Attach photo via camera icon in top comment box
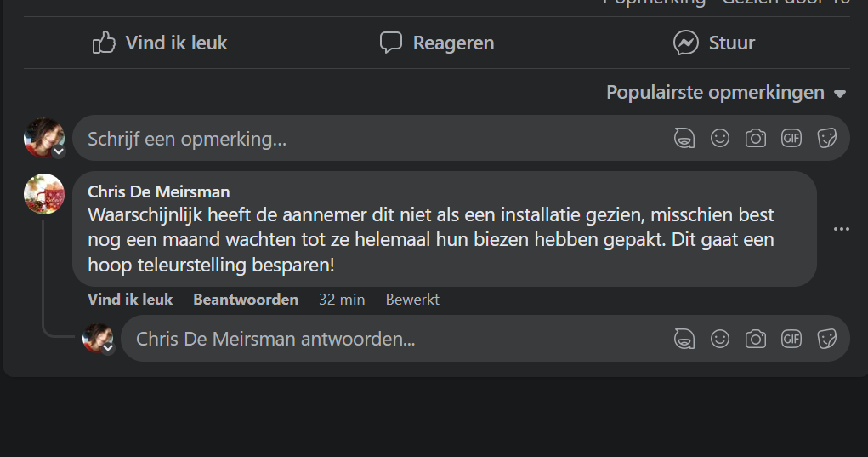Viewport: 868px width, 457px height. [756, 138]
